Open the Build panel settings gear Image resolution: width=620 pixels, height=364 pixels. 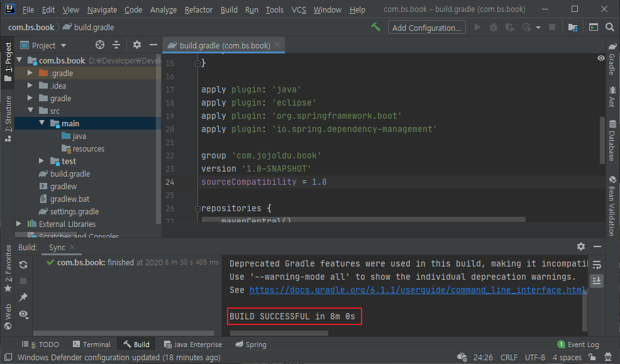click(x=581, y=247)
